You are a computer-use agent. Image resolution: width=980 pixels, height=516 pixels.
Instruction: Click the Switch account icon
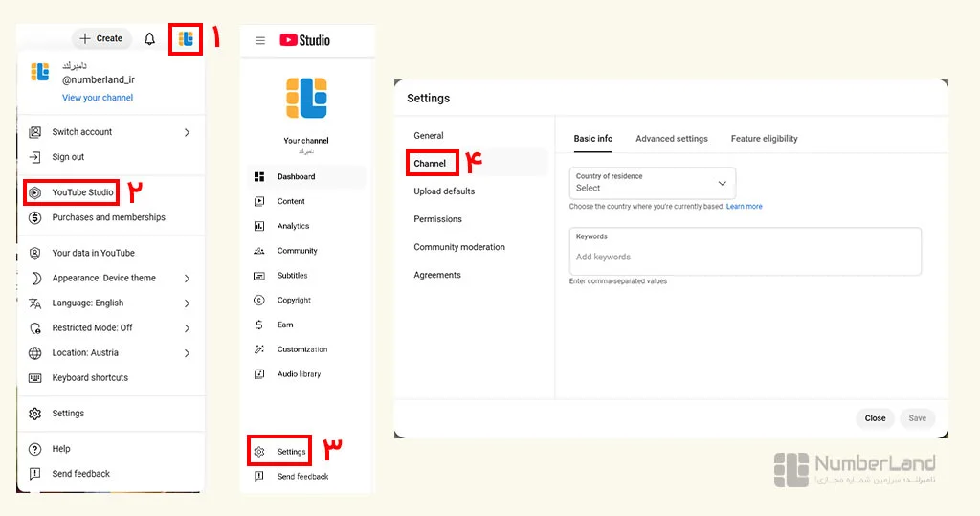pyautogui.click(x=35, y=132)
